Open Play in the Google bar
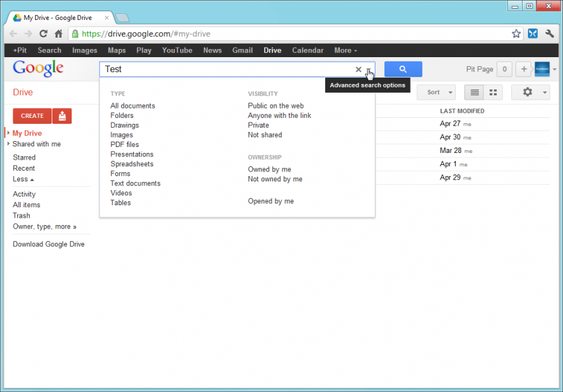 click(x=144, y=50)
